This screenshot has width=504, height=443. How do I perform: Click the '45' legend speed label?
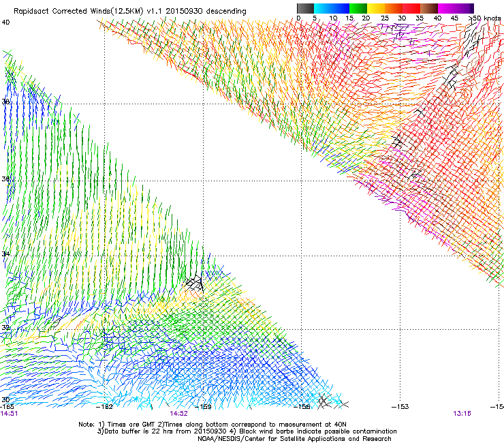(x=454, y=18)
